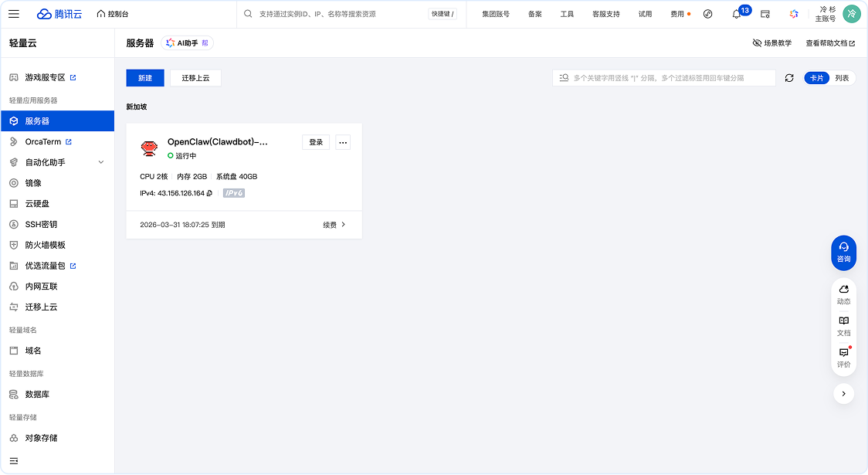Open the 文档 book icon on right
868x475 pixels.
coord(843,325)
